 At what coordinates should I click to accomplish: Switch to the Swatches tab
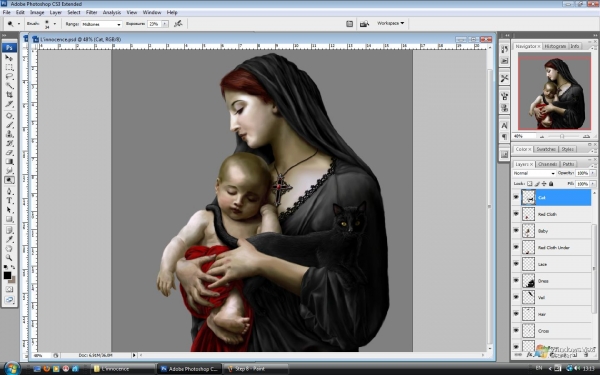pyautogui.click(x=546, y=149)
